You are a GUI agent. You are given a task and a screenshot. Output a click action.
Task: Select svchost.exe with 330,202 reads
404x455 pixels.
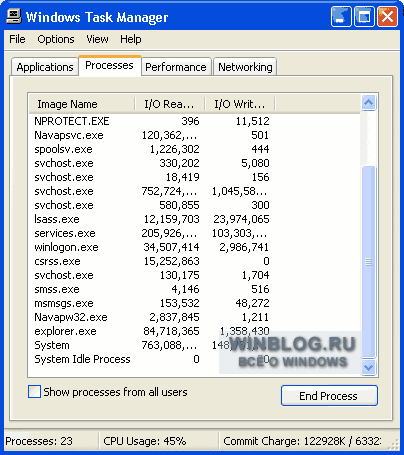point(152,163)
